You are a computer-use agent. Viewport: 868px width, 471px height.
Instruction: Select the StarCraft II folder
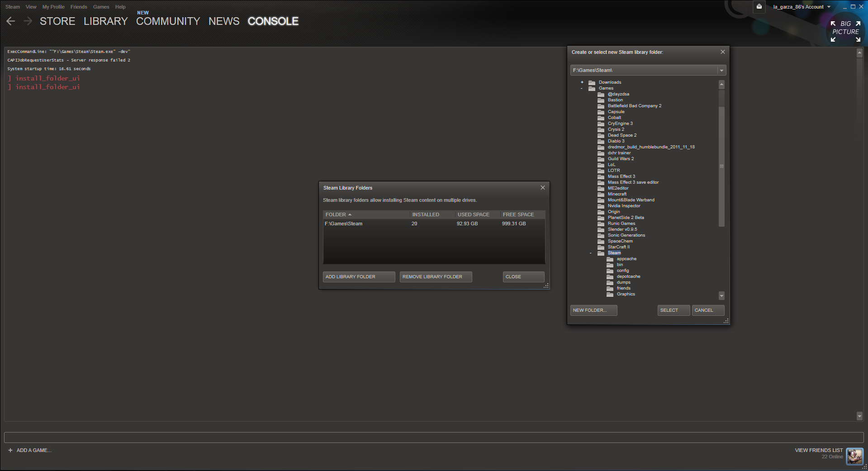[x=618, y=247]
